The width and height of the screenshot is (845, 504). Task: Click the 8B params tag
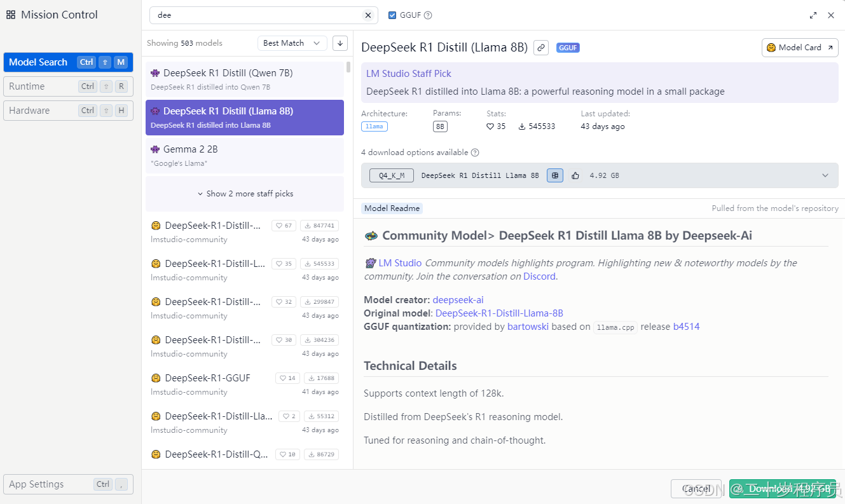pos(440,126)
